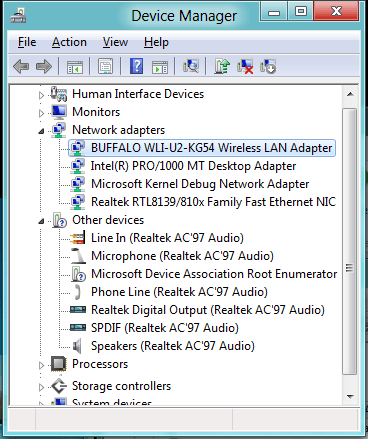Click the Storage controllers label

coord(121,386)
